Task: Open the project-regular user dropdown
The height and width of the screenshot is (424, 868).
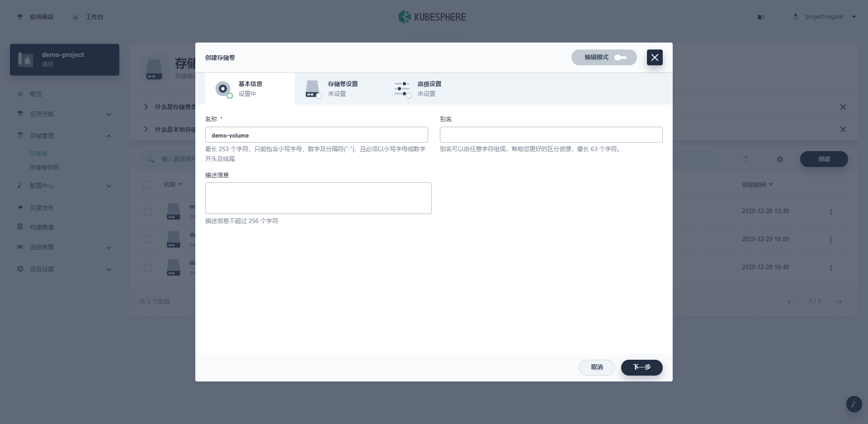Action: coord(825,17)
